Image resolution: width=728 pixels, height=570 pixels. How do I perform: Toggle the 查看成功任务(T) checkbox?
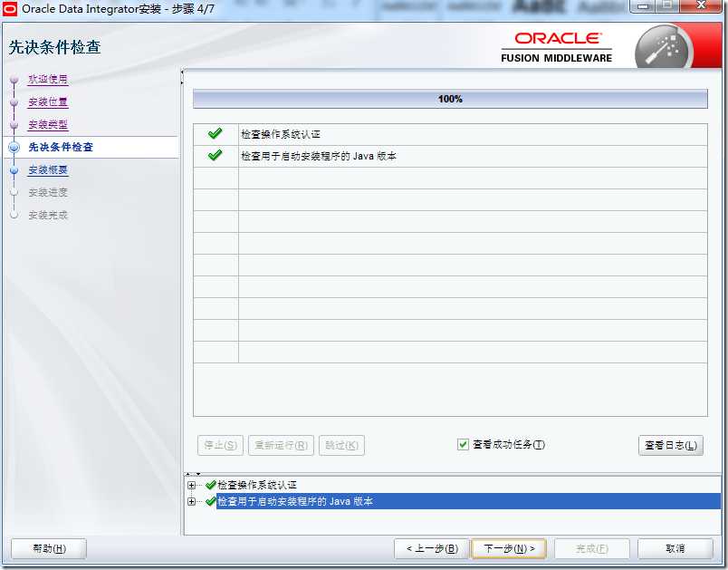pos(463,445)
